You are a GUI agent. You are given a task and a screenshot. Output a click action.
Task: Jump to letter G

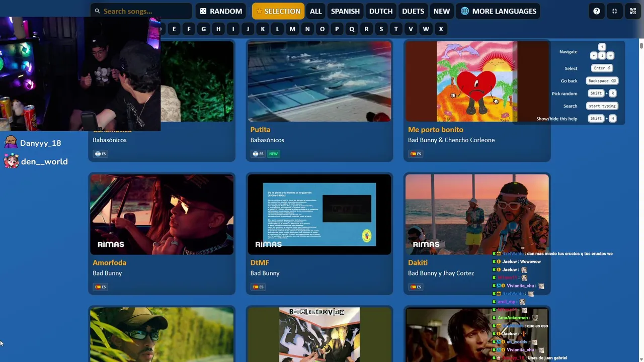(x=204, y=29)
